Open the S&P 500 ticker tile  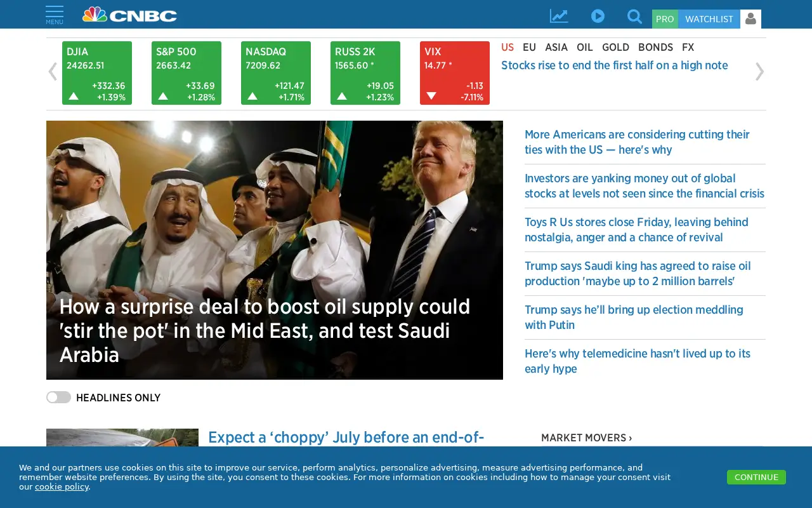(x=187, y=73)
